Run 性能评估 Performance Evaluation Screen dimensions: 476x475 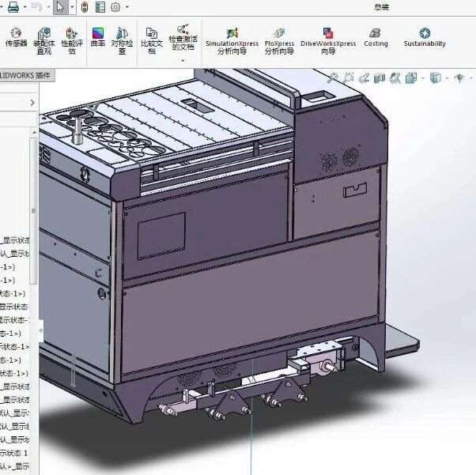point(72,41)
